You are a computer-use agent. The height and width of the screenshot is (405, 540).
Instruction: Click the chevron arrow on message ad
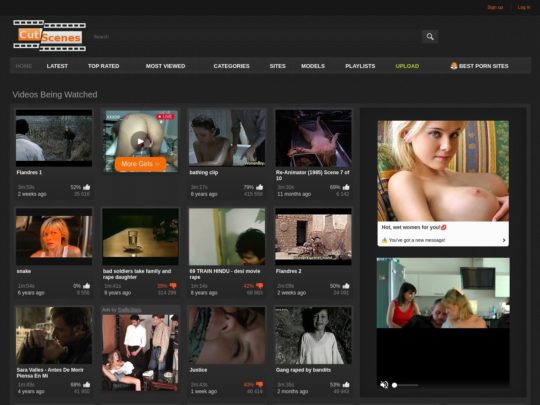[504, 240]
